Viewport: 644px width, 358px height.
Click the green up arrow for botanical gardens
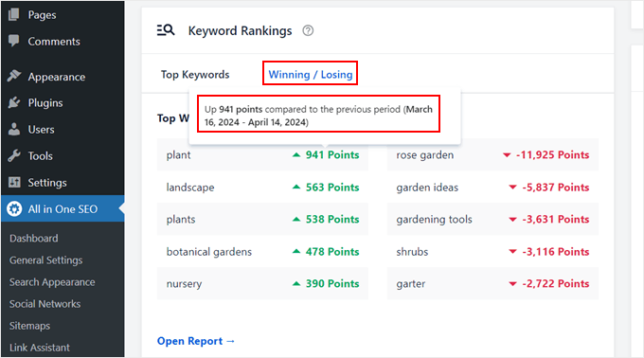296,251
